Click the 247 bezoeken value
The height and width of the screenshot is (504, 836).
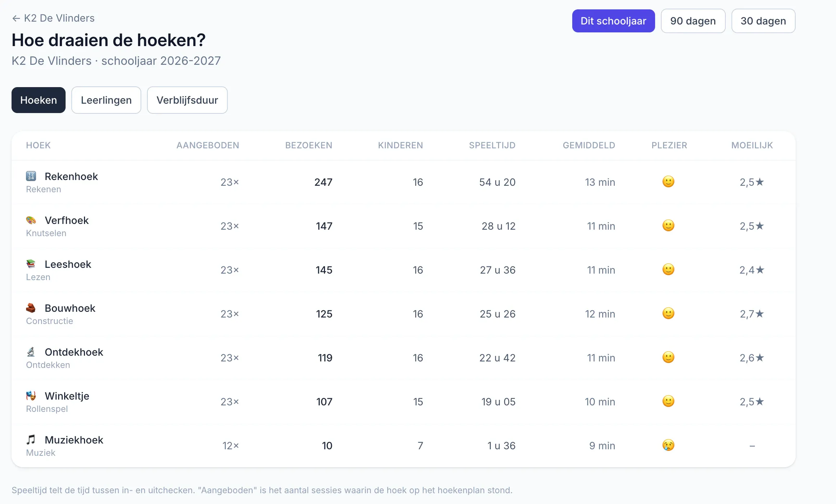point(323,182)
